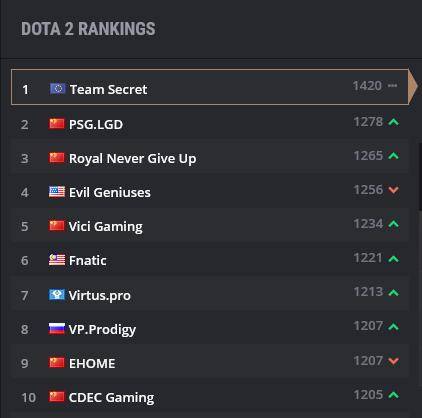Click the EU flag next to Team Secret
The height and width of the screenshot is (418, 422).
coord(57,89)
